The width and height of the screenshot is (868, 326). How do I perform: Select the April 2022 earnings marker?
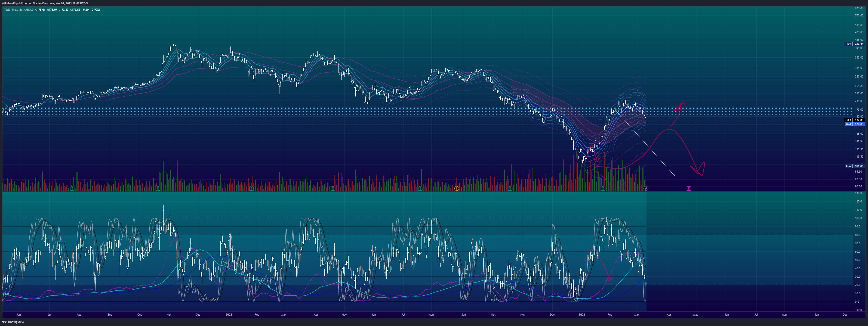(x=333, y=189)
